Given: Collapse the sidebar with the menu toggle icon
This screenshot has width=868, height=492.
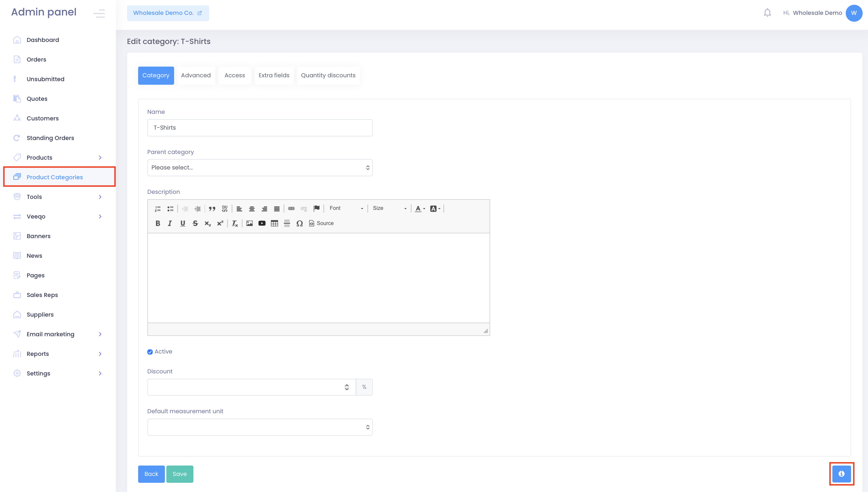Looking at the screenshot, I should pos(99,13).
